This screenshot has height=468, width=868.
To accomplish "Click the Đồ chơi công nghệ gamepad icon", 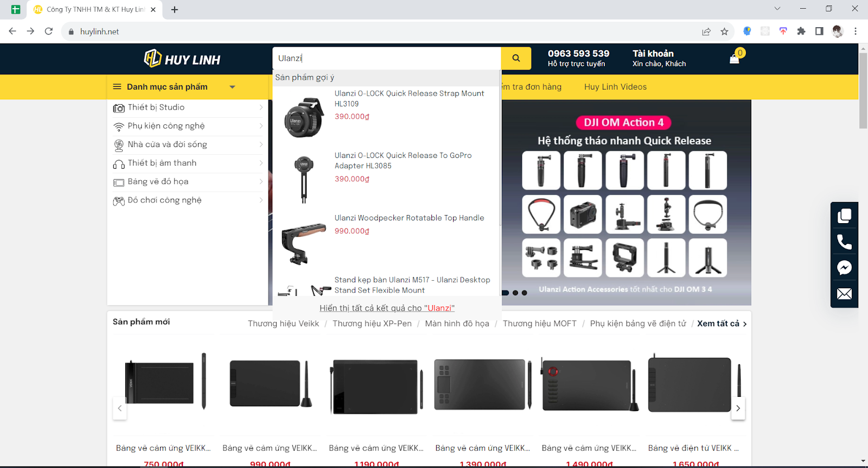I will coord(119,201).
